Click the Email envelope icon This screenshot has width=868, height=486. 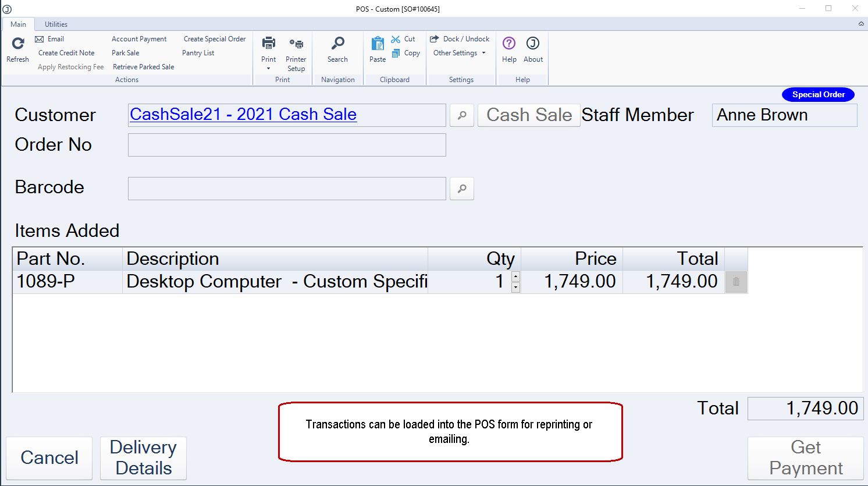(40, 39)
